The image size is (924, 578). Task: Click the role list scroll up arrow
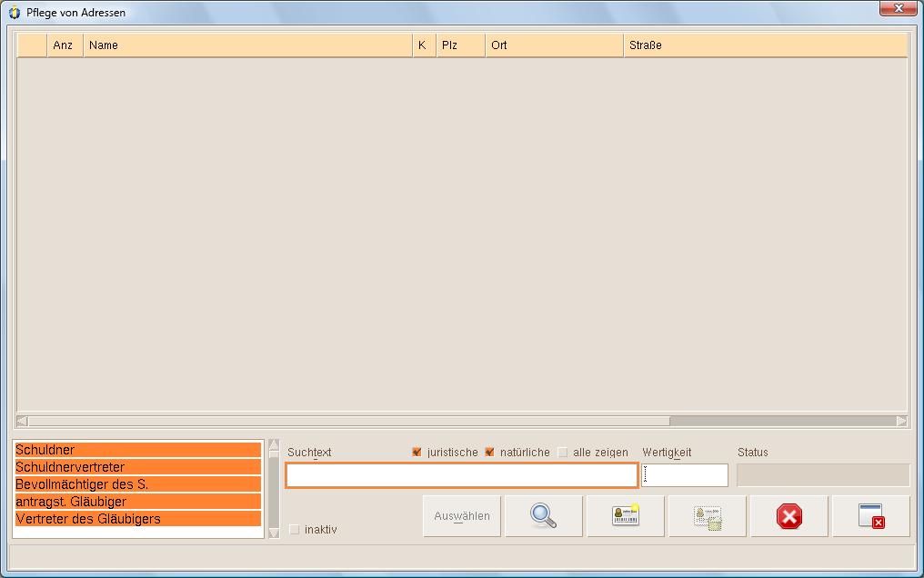pyautogui.click(x=274, y=444)
